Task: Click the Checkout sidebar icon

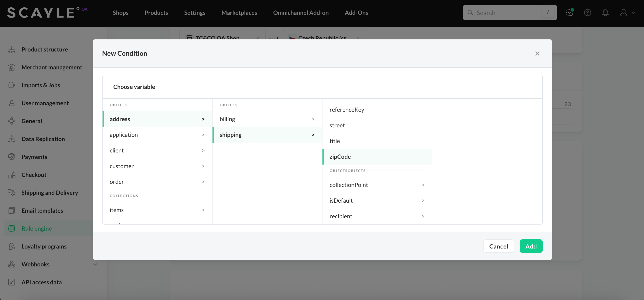Action: click(11, 175)
